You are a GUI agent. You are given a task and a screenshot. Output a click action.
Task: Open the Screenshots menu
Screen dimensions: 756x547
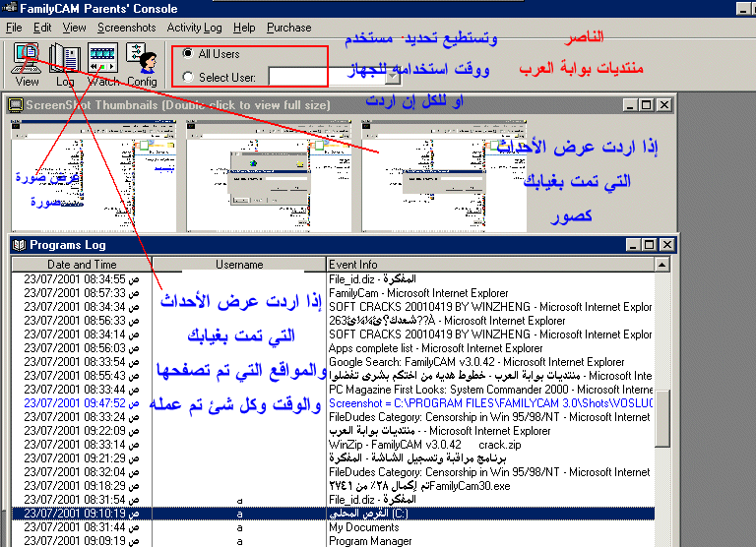click(x=127, y=28)
